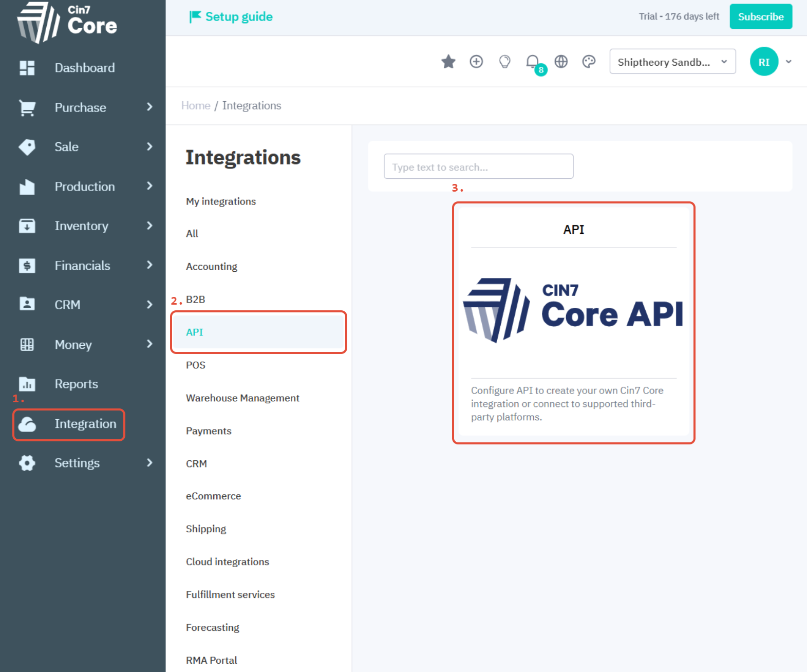
Task: Click the Settings gear icon
Action: [27, 463]
